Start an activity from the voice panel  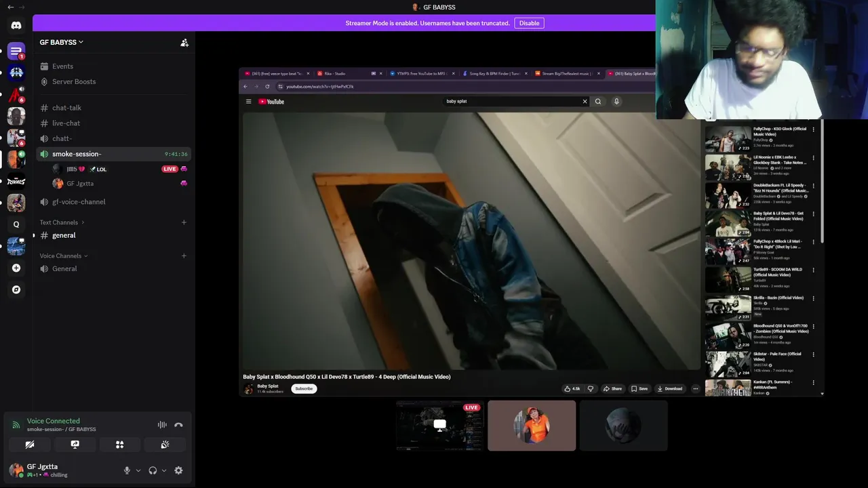119,445
